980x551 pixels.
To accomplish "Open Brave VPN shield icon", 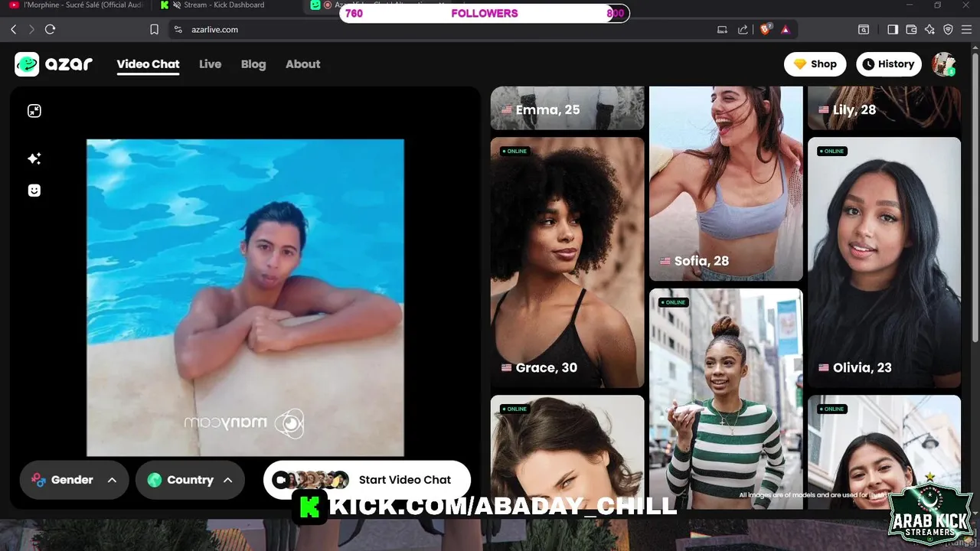I will pos(948,29).
